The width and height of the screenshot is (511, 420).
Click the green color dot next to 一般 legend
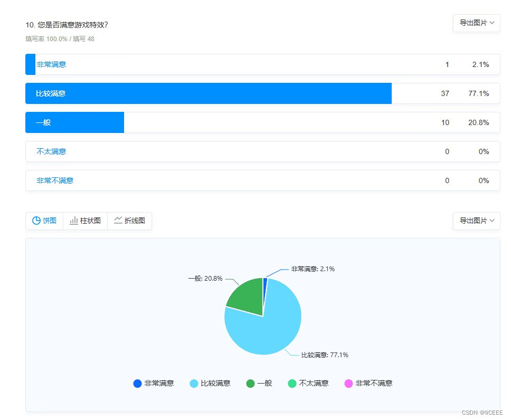tap(250, 384)
